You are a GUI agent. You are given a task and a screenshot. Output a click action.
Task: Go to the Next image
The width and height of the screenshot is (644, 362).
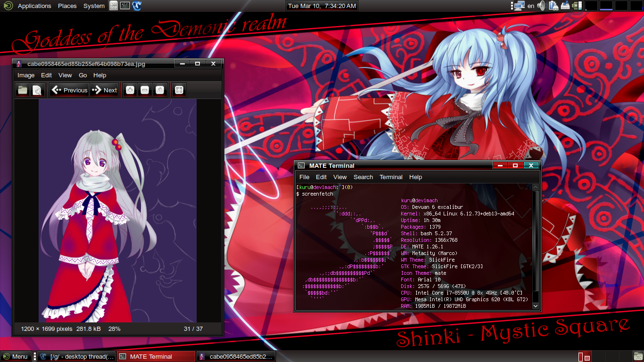point(104,90)
